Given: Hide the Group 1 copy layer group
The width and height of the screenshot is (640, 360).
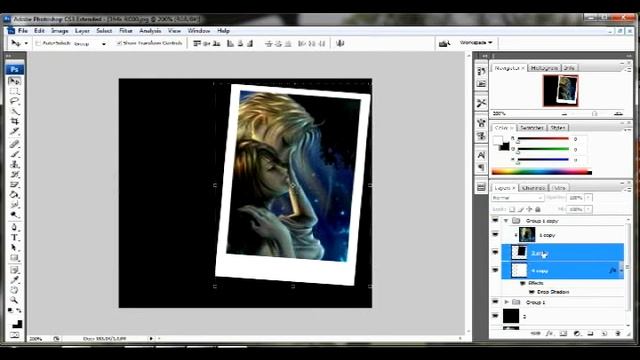Looking at the screenshot, I should 495,220.
